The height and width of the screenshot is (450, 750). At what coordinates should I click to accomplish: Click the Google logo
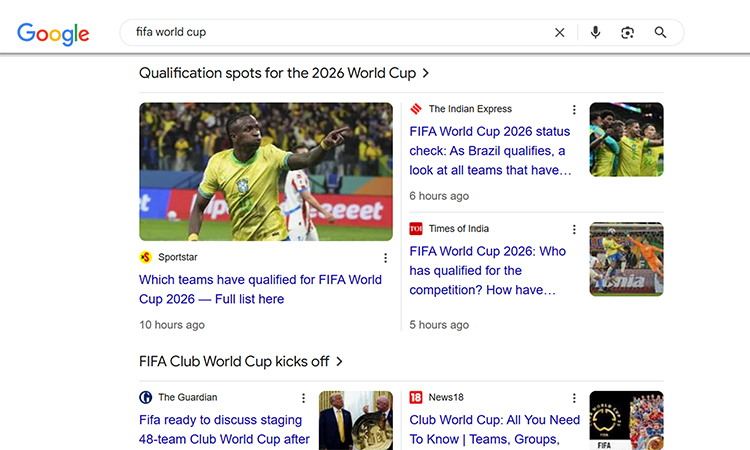53,34
